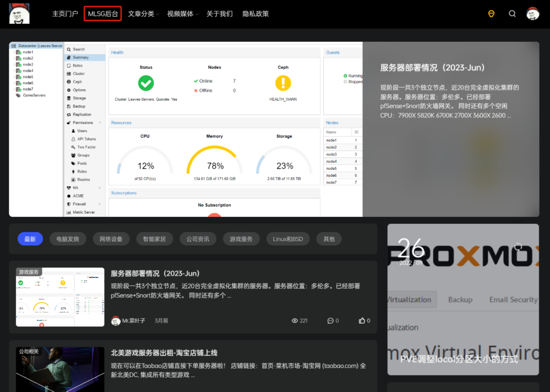Open the 视频媒体 dropdown menu
The height and width of the screenshot is (392, 550).
182,13
